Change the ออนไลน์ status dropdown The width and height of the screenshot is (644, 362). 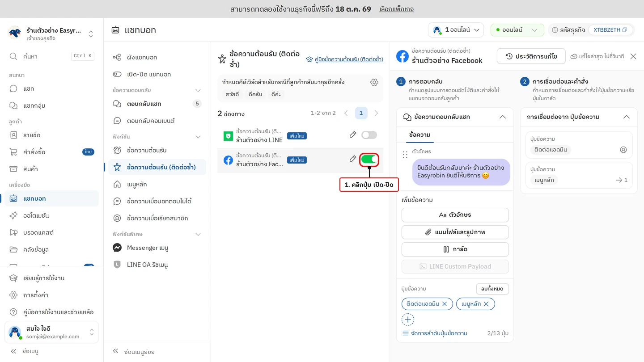pyautogui.click(x=517, y=30)
